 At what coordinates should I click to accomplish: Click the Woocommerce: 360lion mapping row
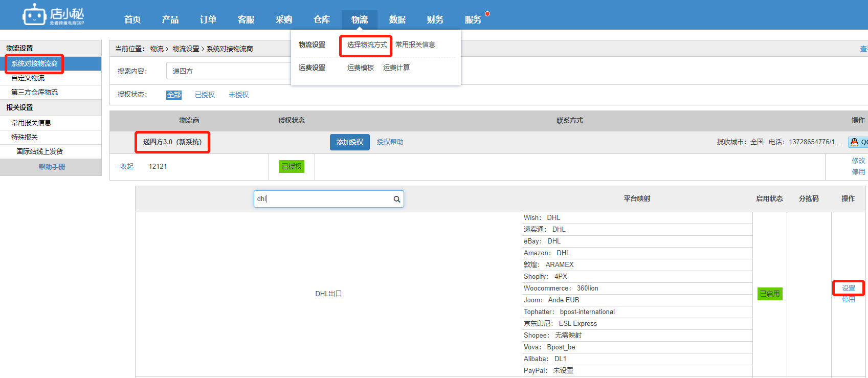click(x=637, y=288)
